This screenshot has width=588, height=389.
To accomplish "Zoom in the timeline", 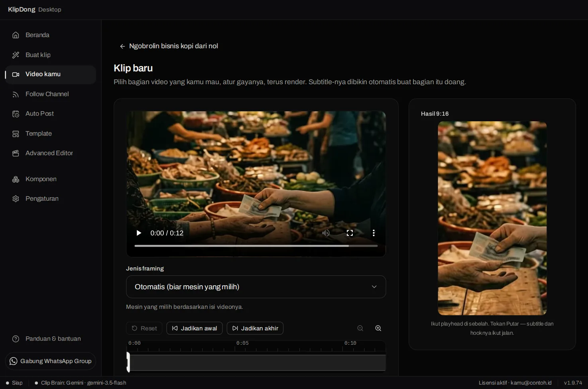I will [378, 328].
